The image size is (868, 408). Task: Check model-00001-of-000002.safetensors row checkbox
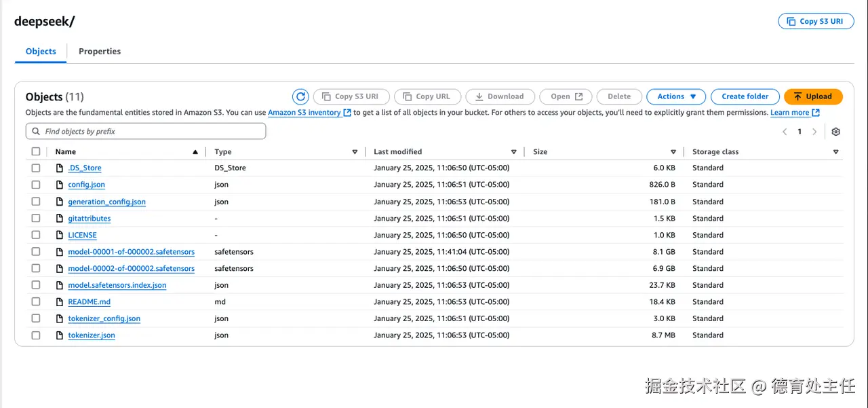point(36,252)
